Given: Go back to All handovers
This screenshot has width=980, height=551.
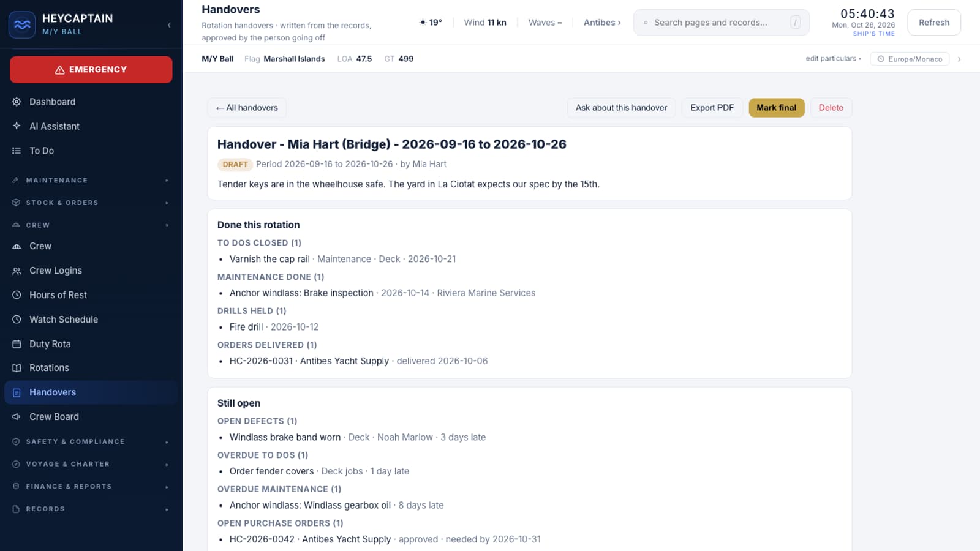Looking at the screenshot, I should click(x=247, y=108).
